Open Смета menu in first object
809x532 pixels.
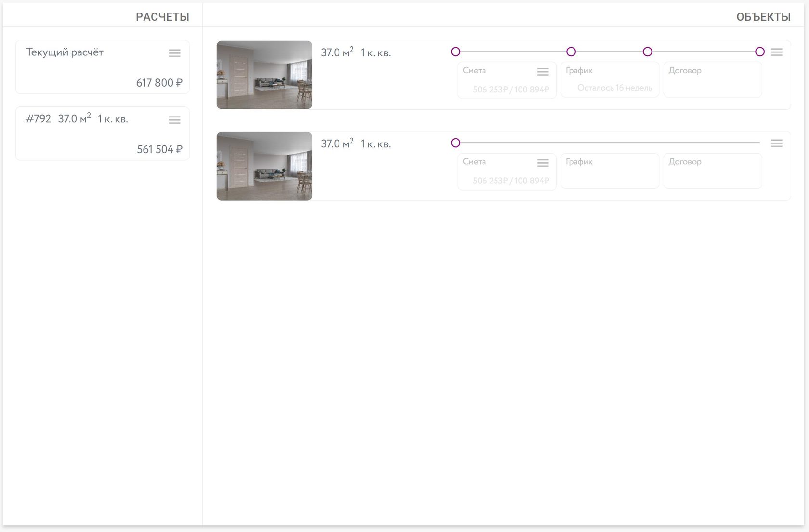click(x=543, y=72)
